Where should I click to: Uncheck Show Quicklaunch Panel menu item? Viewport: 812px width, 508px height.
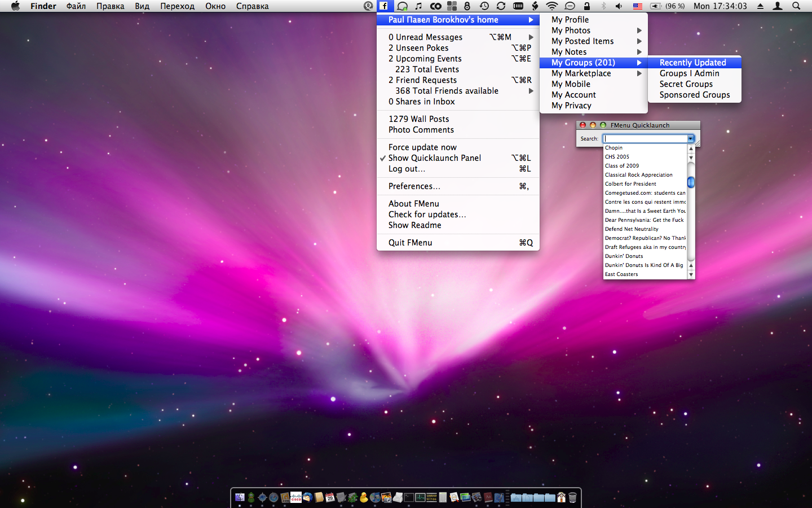point(458,158)
